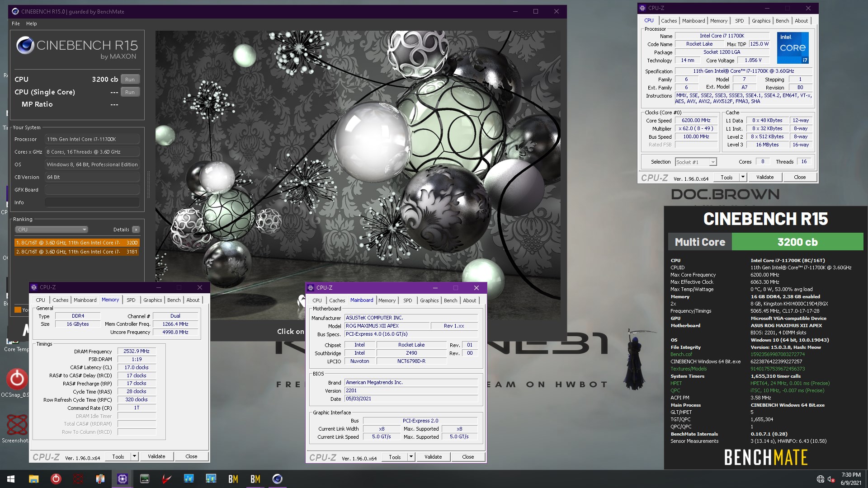Click the Cinebench title bar app icon
The height and width of the screenshot is (488, 868).
click(15, 11)
